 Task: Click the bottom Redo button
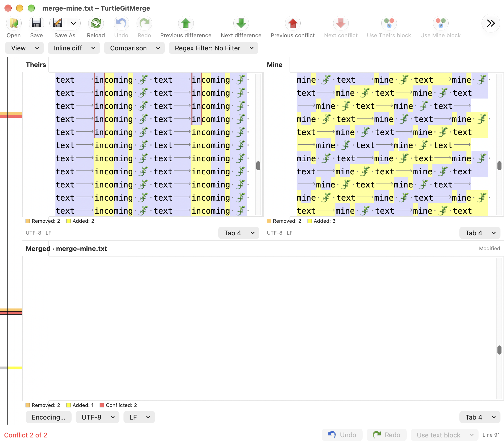click(x=387, y=435)
